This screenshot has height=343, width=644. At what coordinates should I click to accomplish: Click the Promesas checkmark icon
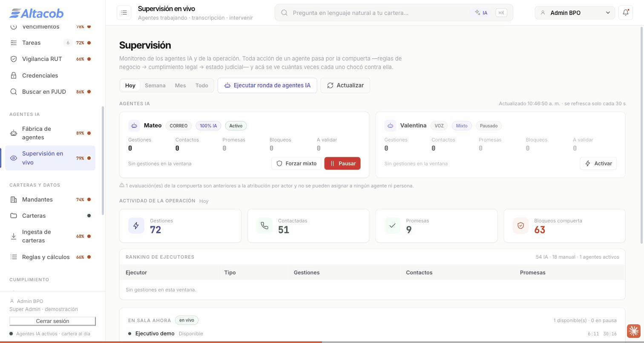tap(392, 225)
